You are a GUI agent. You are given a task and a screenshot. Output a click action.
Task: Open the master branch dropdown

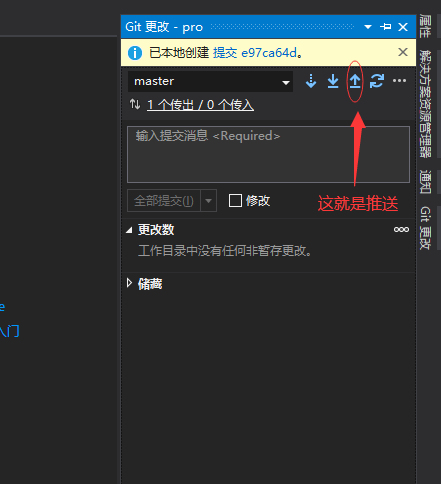210,81
